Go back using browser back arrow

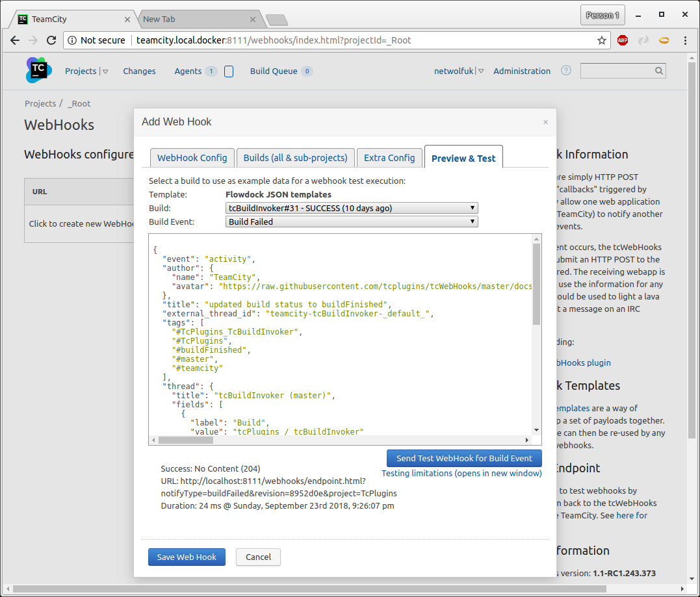click(15, 40)
